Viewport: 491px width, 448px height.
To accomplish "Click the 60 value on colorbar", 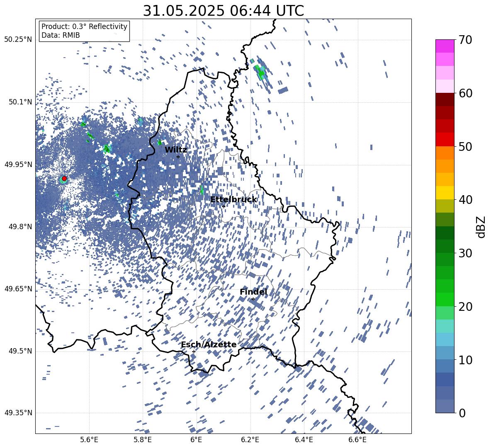I will (465, 93).
